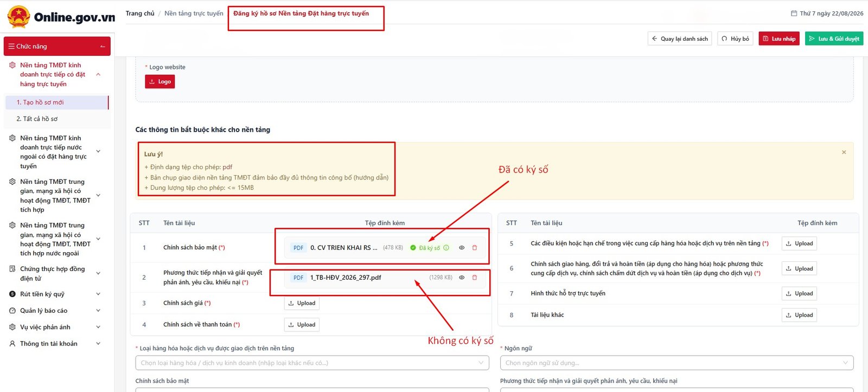The width and height of the screenshot is (868, 392).
Task: Open the Ngôn ngữ language dropdown
Action: click(676, 363)
